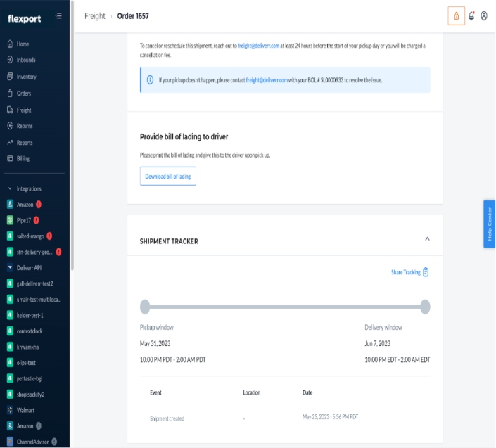Click the Reports chart icon
The height and width of the screenshot is (448, 496).
[x=10, y=142]
